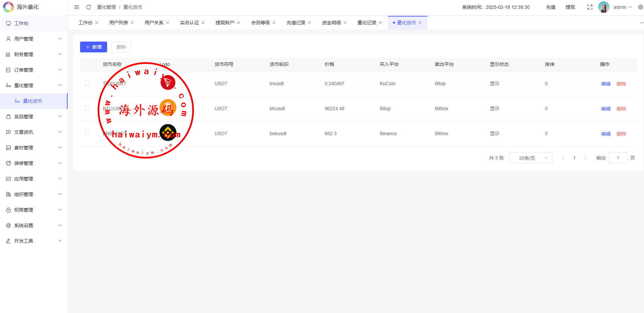Screen dimensions: 644x313
Task: Click 编辑 link for the btcusdt row
Action: tap(605, 109)
